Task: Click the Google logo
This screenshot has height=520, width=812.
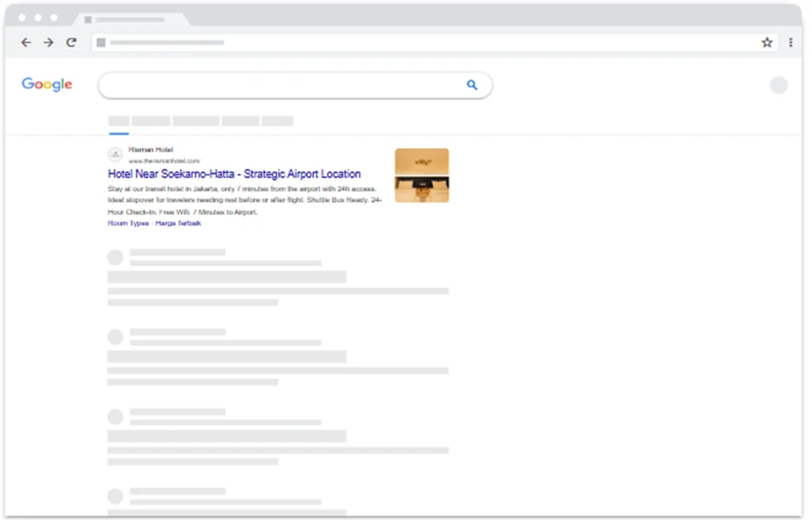Action: (47, 85)
